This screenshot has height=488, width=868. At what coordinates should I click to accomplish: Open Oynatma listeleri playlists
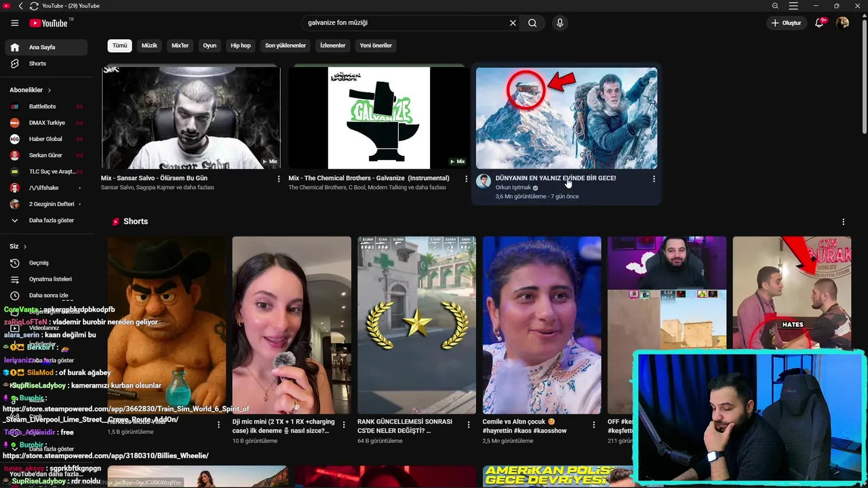(46, 279)
